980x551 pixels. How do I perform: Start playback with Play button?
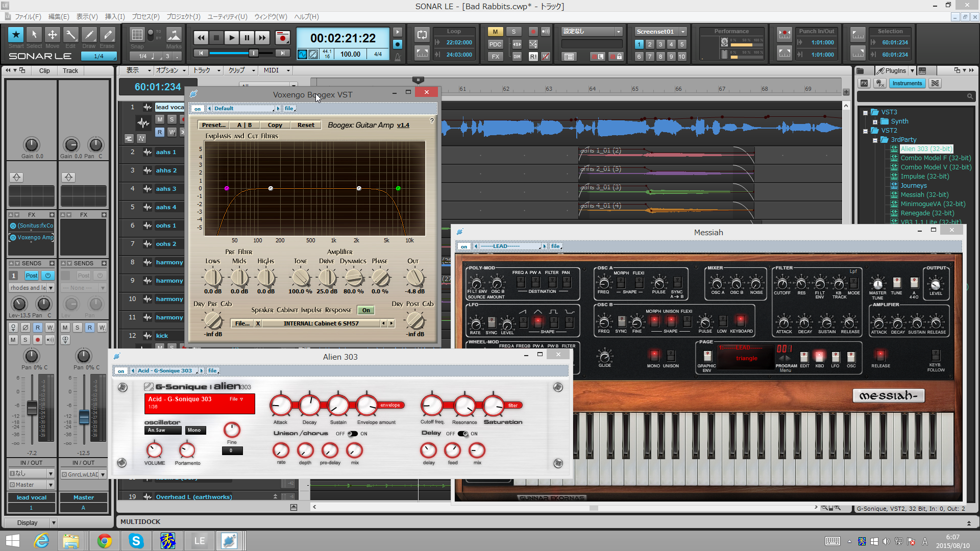coord(232,38)
